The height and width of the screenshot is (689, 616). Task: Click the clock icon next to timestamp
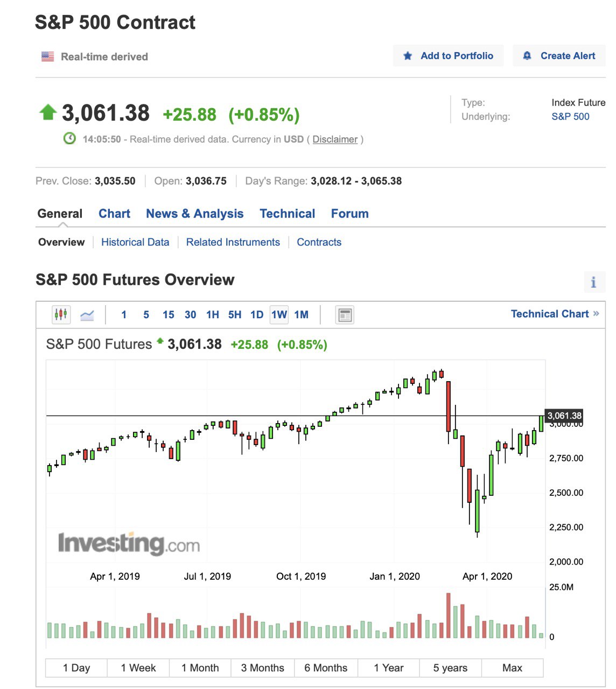(x=69, y=139)
